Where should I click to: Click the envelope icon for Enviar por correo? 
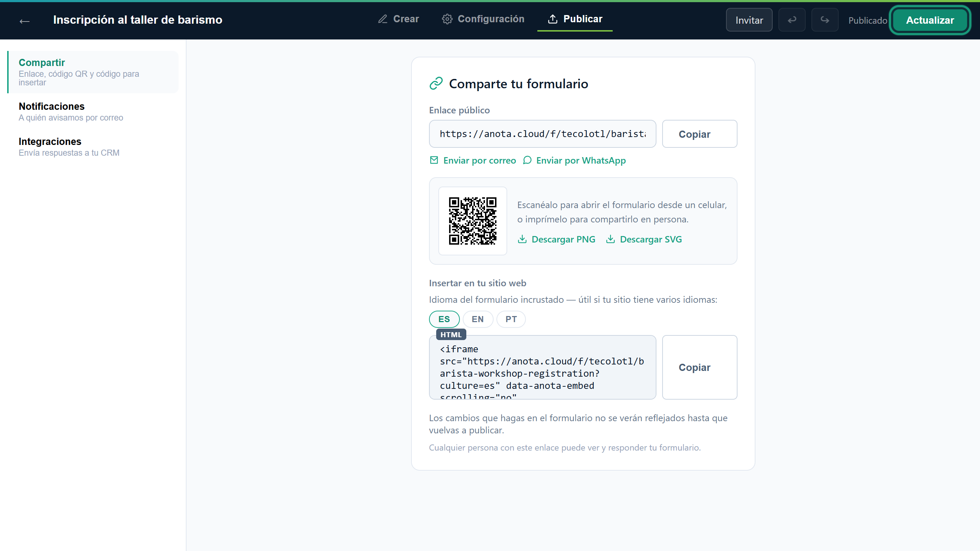434,160
